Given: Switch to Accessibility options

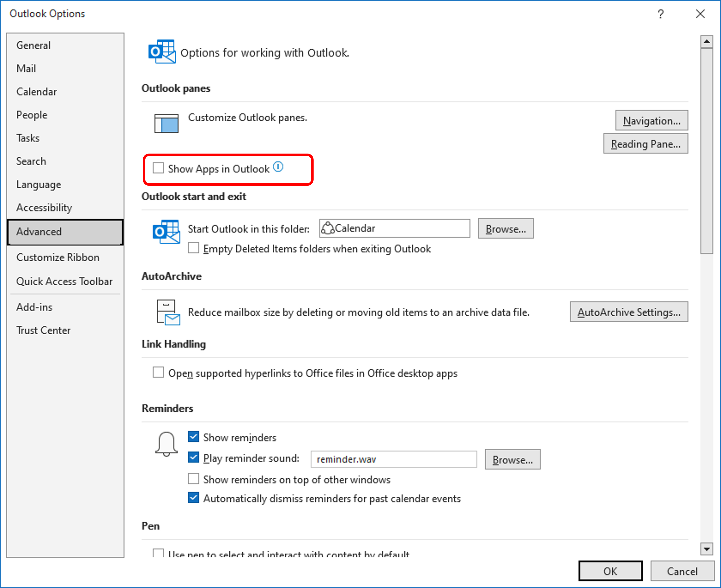Looking at the screenshot, I should point(65,208).
